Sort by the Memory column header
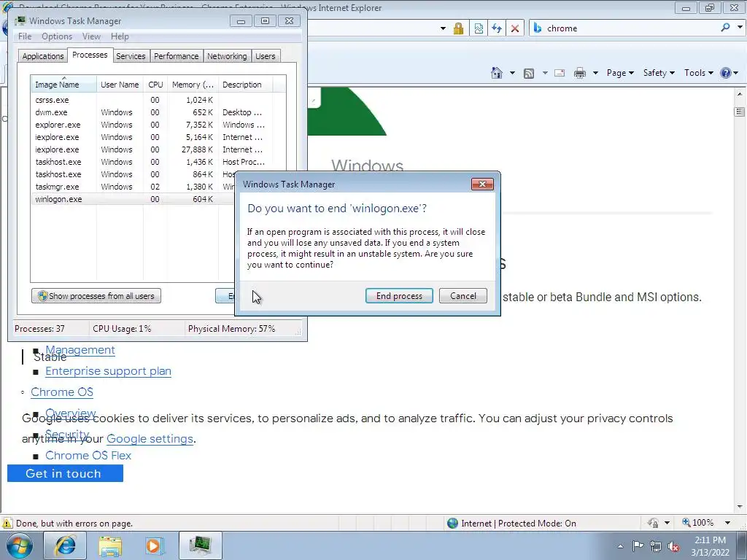 193,85
